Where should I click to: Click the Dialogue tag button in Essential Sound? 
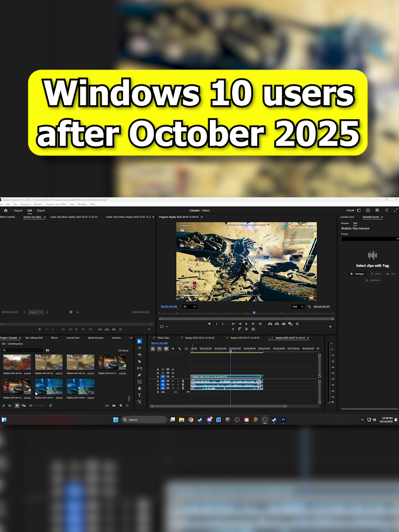357,274
